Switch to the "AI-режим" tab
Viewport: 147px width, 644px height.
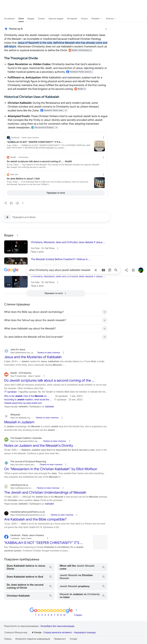coord(9,19)
